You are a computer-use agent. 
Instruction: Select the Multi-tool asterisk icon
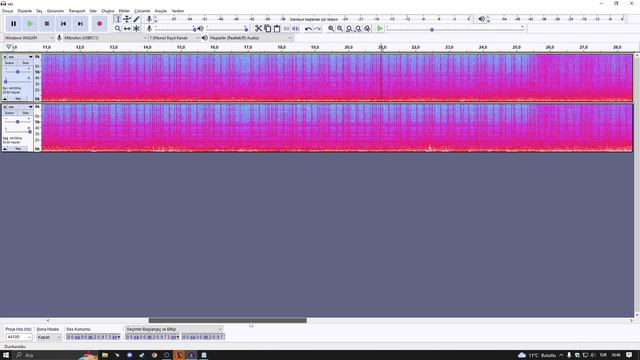tap(137, 29)
